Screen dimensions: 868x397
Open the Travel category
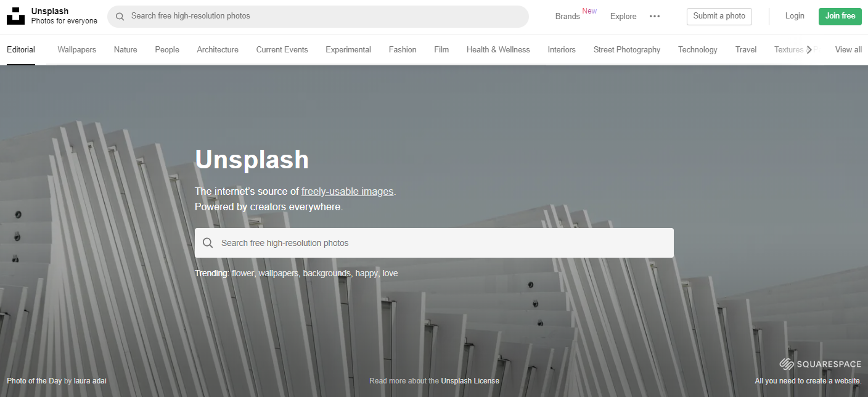(x=746, y=50)
